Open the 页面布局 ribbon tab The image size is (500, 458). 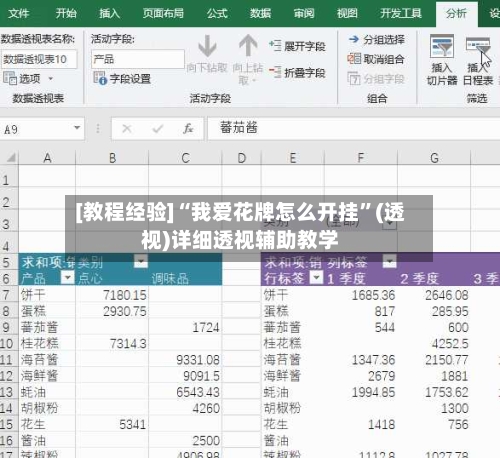click(x=163, y=13)
